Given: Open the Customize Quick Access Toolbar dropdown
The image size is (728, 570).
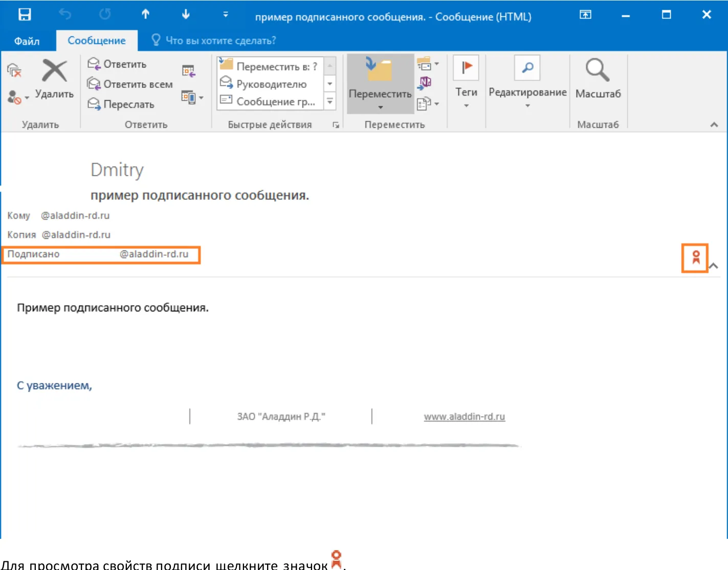Looking at the screenshot, I should (x=226, y=14).
